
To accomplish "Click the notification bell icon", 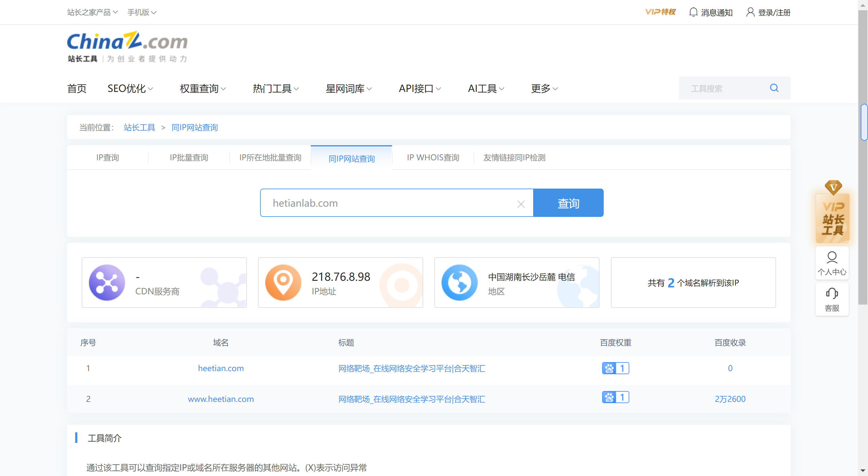I will tap(693, 12).
